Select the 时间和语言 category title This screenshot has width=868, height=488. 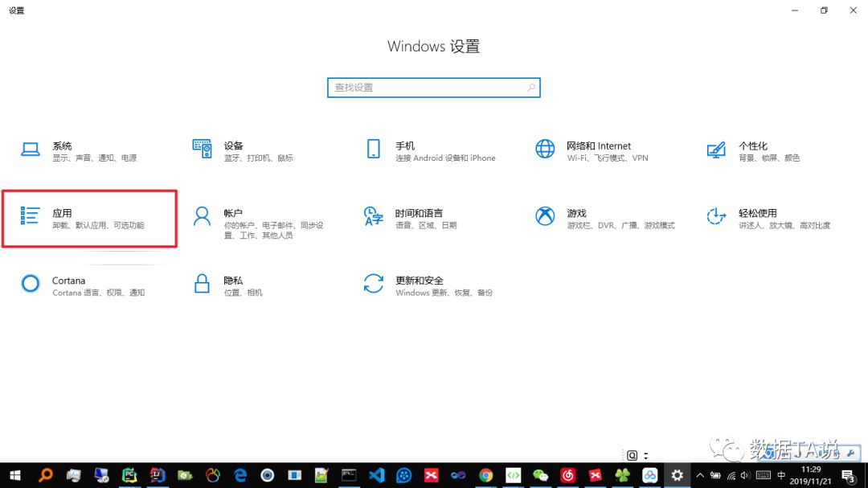coord(419,213)
